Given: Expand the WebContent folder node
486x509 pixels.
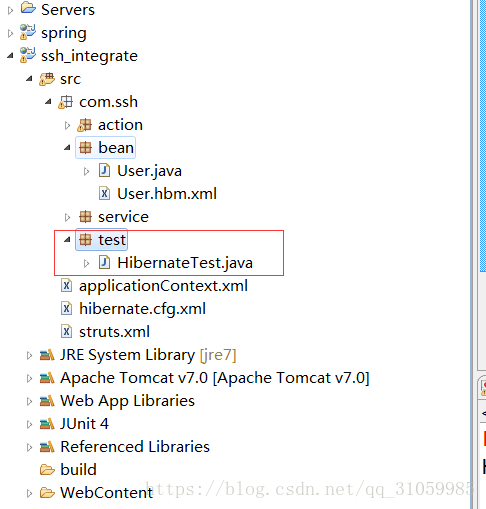Looking at the screenshot, I should coord(29,494).
